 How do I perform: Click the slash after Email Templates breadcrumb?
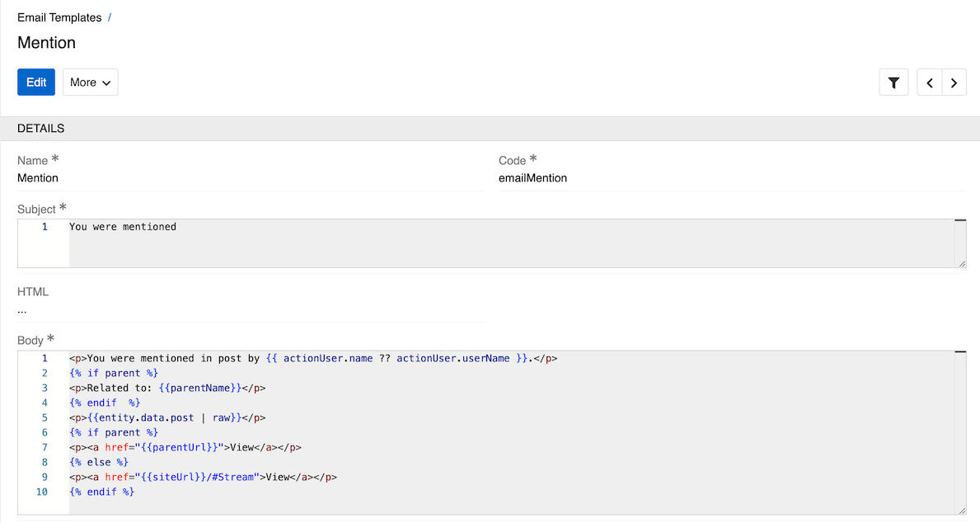(x=108, y=16)
